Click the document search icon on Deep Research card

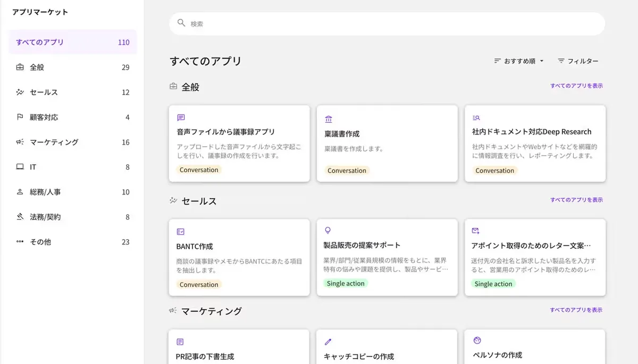click(x=476, y=117)
